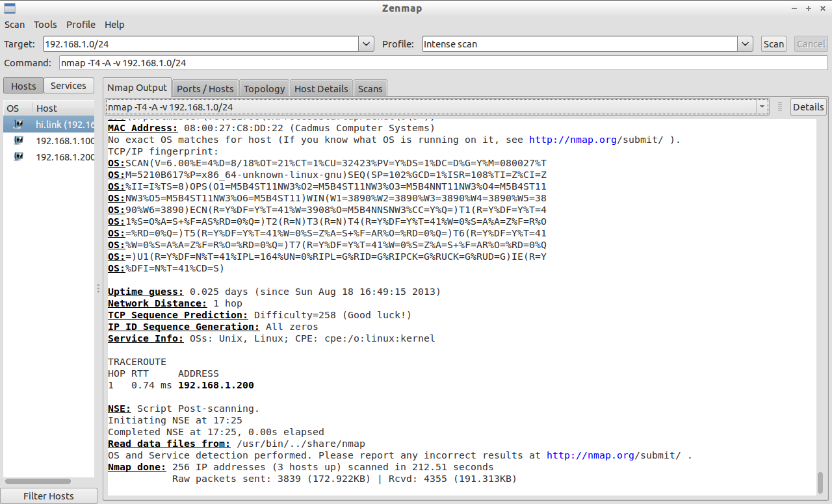Click the disabled Cancel button
Viewport: 832px width, 504px height.
(811, 44)
